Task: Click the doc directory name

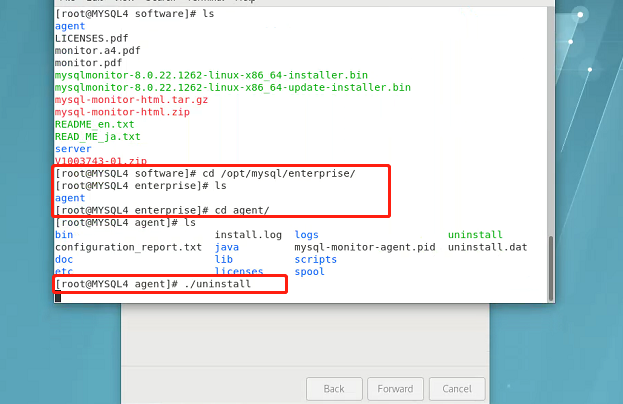Action: (x=64, y=259)
